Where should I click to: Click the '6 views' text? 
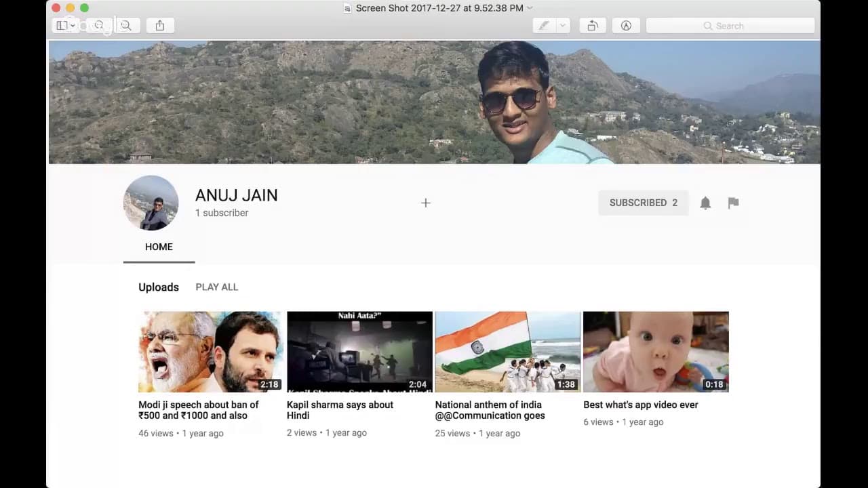point(598,422)
